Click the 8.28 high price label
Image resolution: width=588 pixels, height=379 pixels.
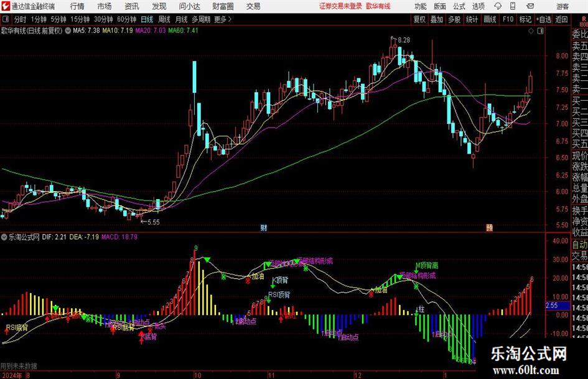tap(404, 40)
